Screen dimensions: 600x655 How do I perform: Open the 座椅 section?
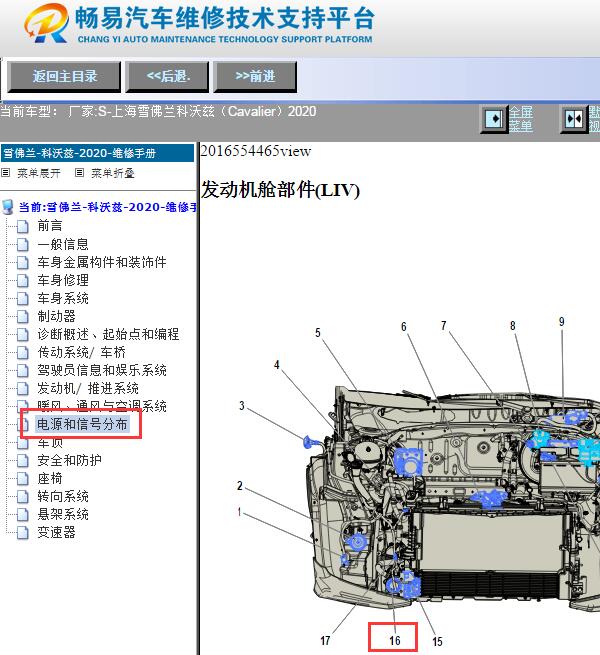click(x=50, y=478)
